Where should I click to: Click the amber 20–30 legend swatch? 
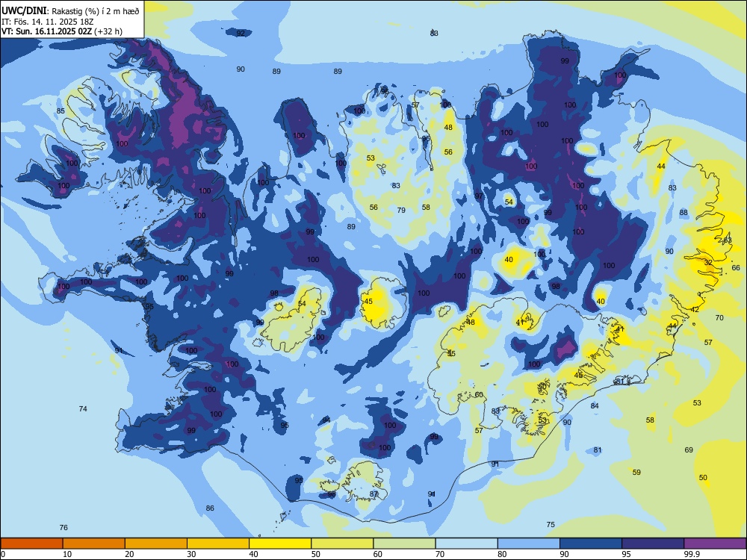pyautogui.click(x=156, y=544)
